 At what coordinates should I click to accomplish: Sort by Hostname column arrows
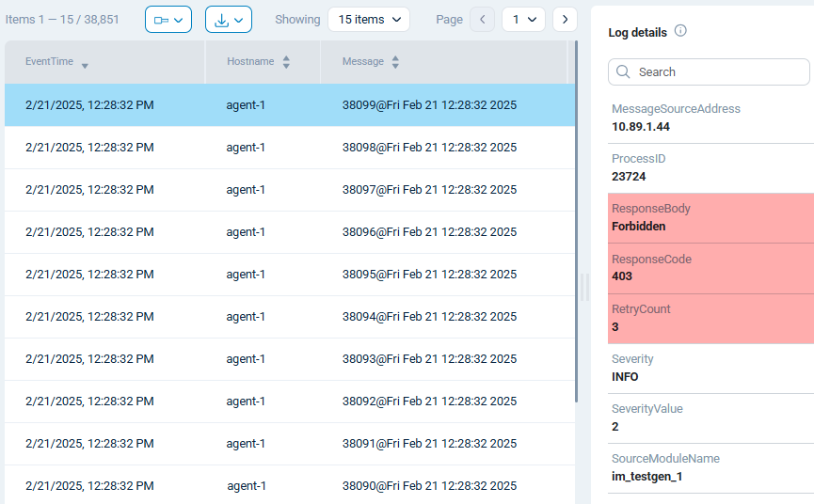tap(286, 62)
